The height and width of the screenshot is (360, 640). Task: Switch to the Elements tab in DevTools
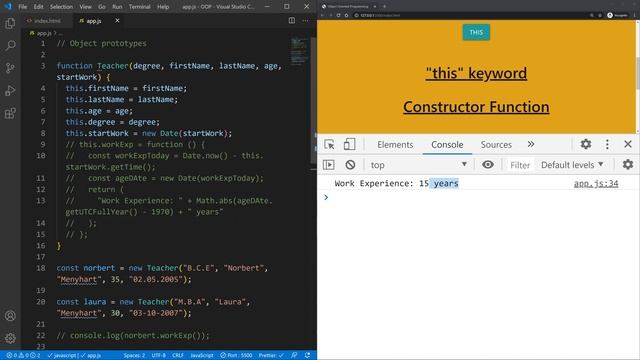pos(395,144)
